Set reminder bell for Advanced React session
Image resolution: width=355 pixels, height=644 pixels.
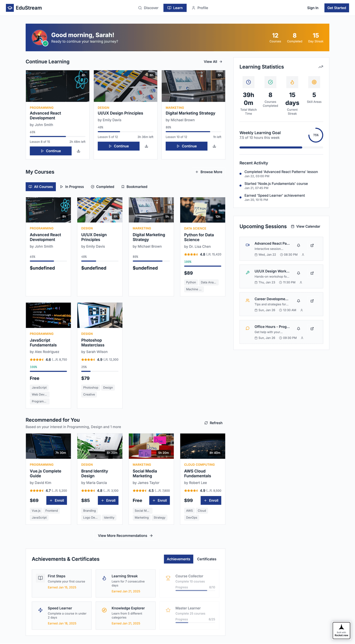click(x=298, y=245)
